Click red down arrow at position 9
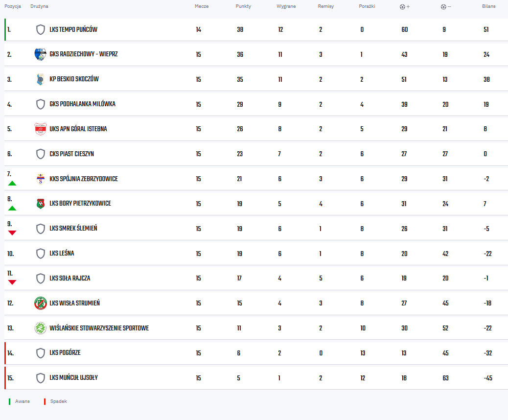 [12, 233]
